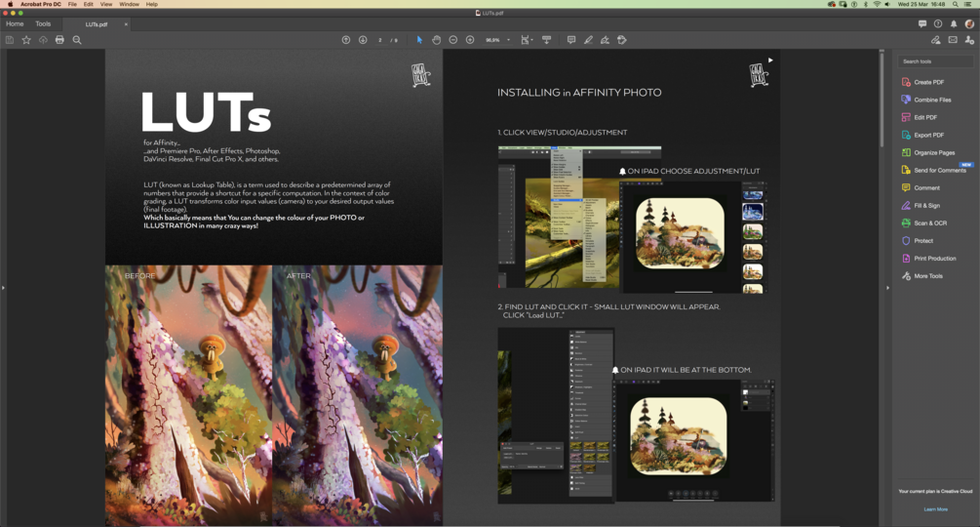Save the file with the floppy disk icon
This screenshot has width=980, height=527.
[10, 40]
